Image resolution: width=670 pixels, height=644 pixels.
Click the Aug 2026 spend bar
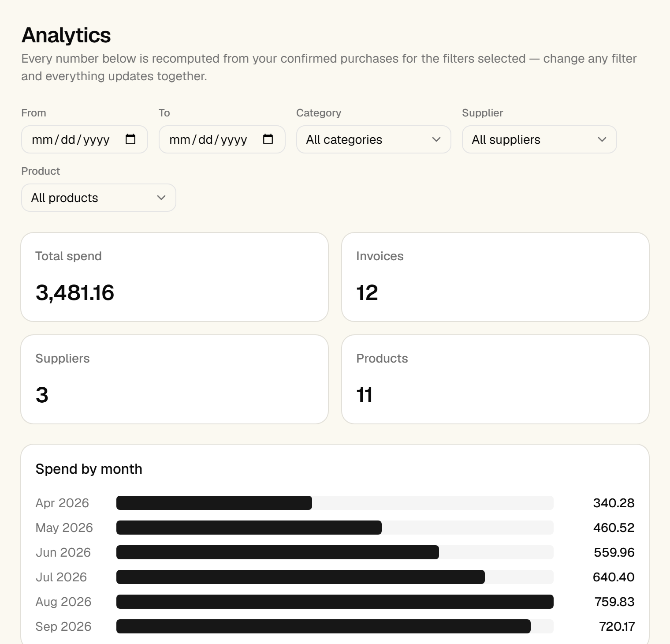pos(335,602)
